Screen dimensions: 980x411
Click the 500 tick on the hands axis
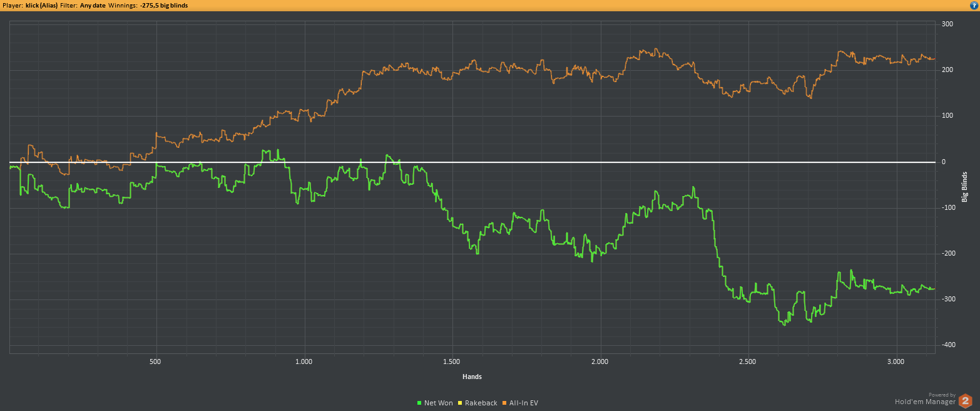click(156, 362)
